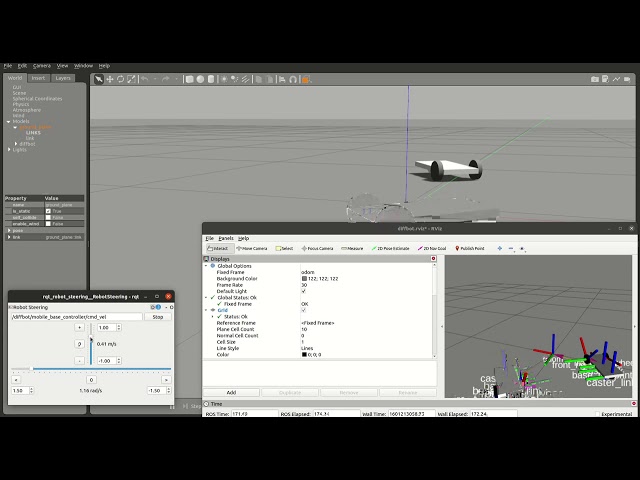Select the Gazebo translate mode tool

[110, 79]
